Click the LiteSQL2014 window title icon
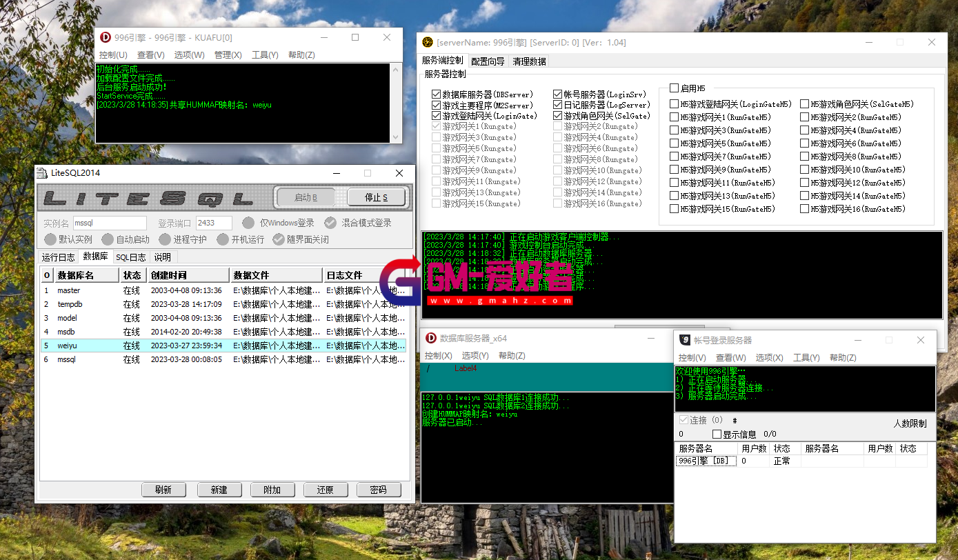The image size is (958, 560). [43, 173]
